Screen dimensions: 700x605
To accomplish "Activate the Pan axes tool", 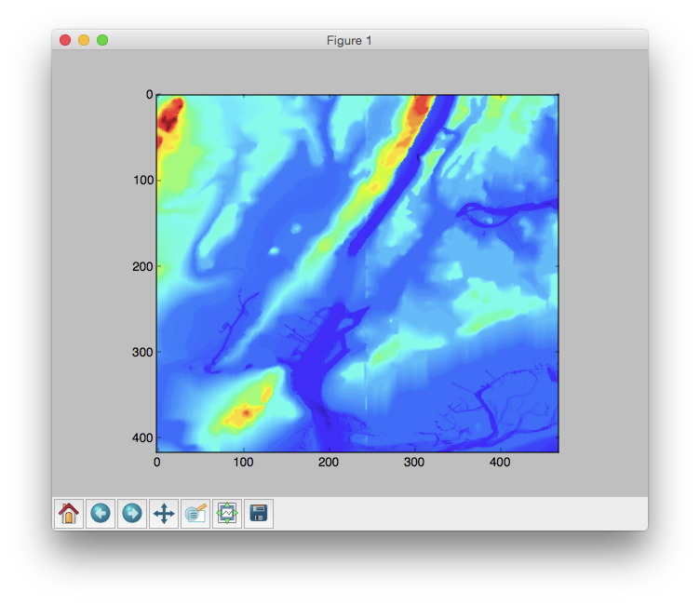I will (164, 514).
